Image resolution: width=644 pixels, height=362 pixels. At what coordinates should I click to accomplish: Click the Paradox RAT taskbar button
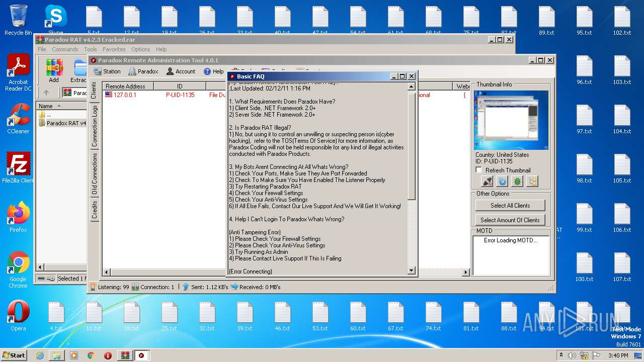pyautogui.click(x=141, y=355)
